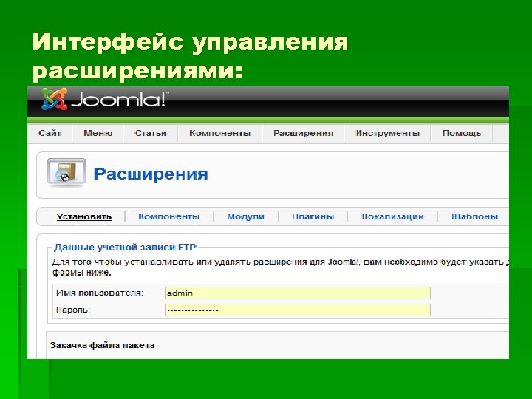Focus the Имя пользователя field with admin
This screenshot has width=532, height=399.
tap(298, 293)
